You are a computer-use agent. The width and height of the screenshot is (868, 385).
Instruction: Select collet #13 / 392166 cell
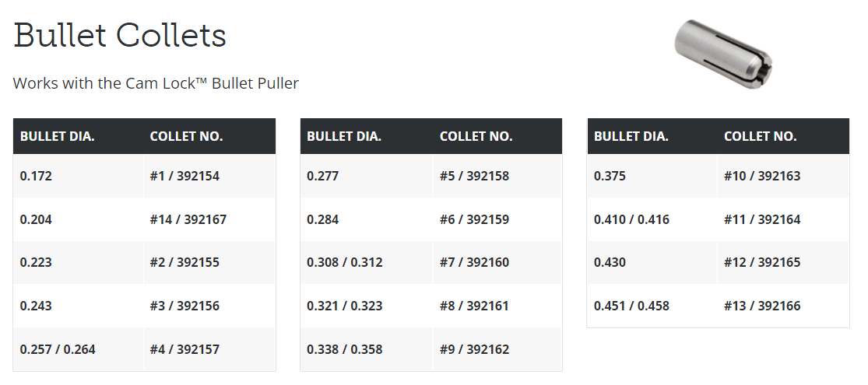click(782, 306)
